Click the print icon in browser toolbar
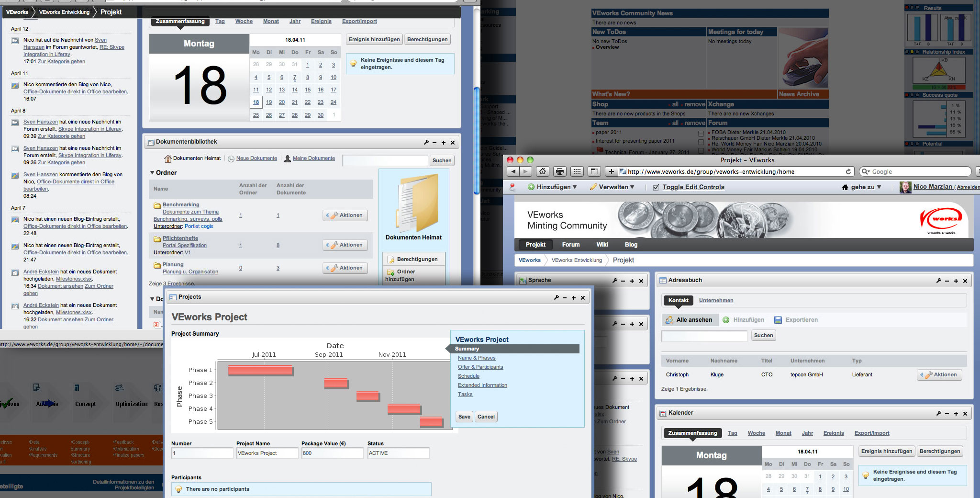Screen dimensions: 980x498 click(x=559, y=171)
